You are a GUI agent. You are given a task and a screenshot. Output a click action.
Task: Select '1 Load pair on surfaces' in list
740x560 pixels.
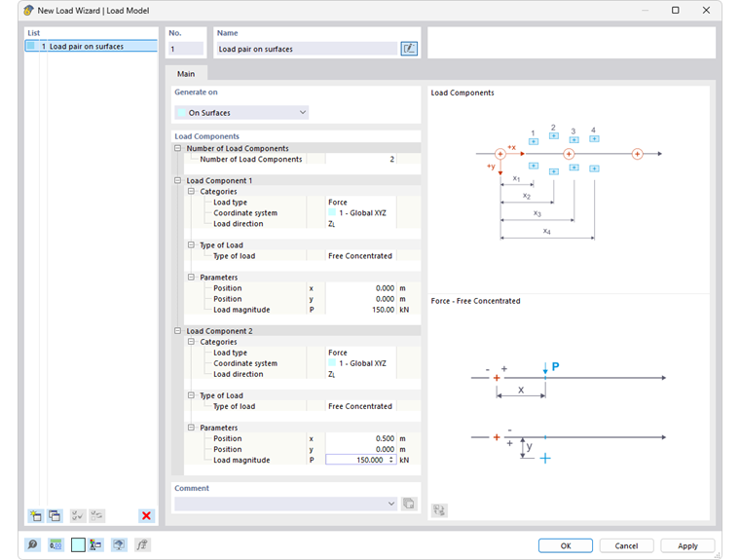(x=92, y=46)
